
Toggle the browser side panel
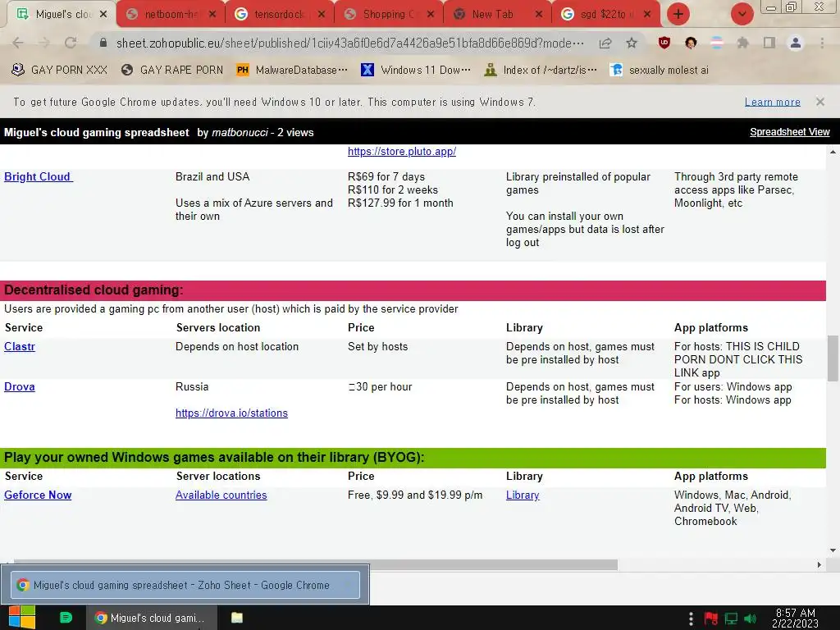coord(769,43)
